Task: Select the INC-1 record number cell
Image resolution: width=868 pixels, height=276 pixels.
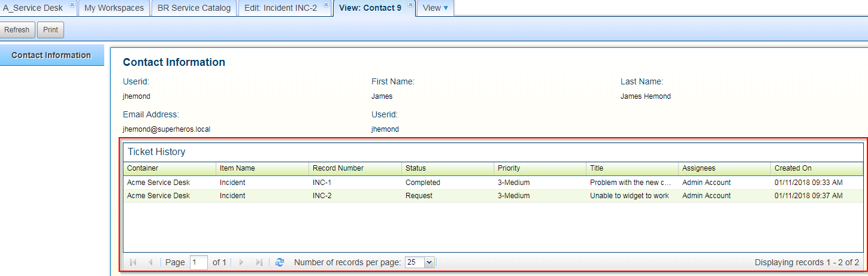Action: (355, 183)
